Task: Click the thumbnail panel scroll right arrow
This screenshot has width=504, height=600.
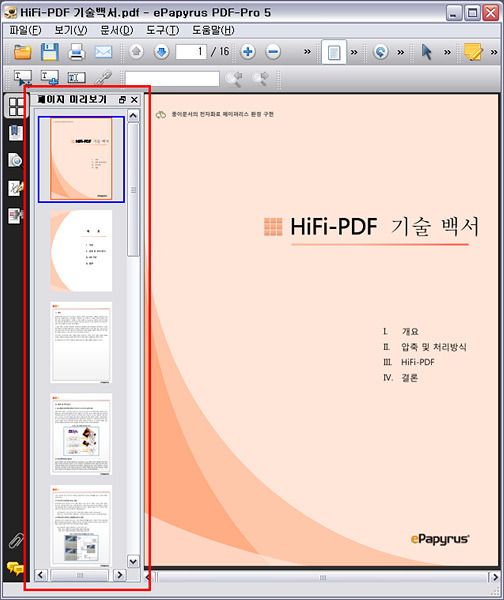Action: tap(120, 575)
